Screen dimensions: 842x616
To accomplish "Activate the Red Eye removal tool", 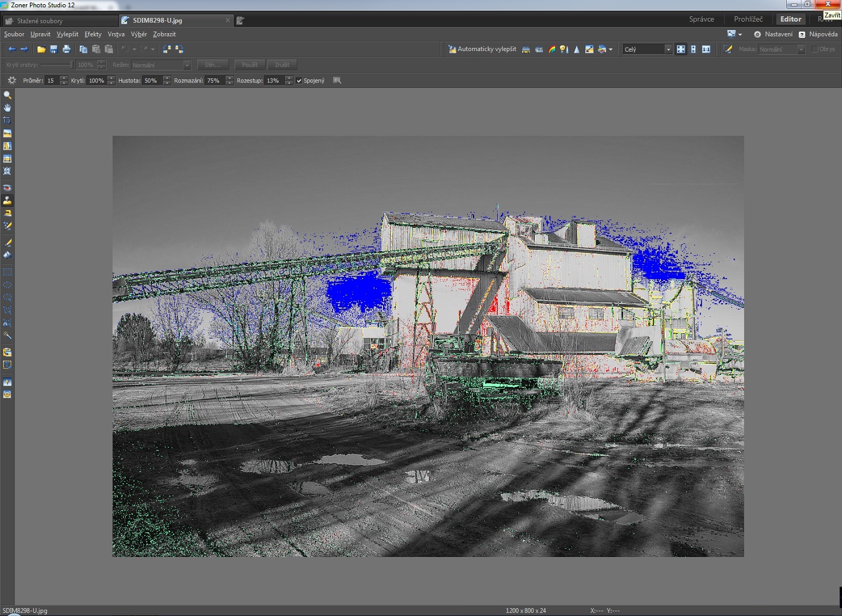I will coord(7,188).
